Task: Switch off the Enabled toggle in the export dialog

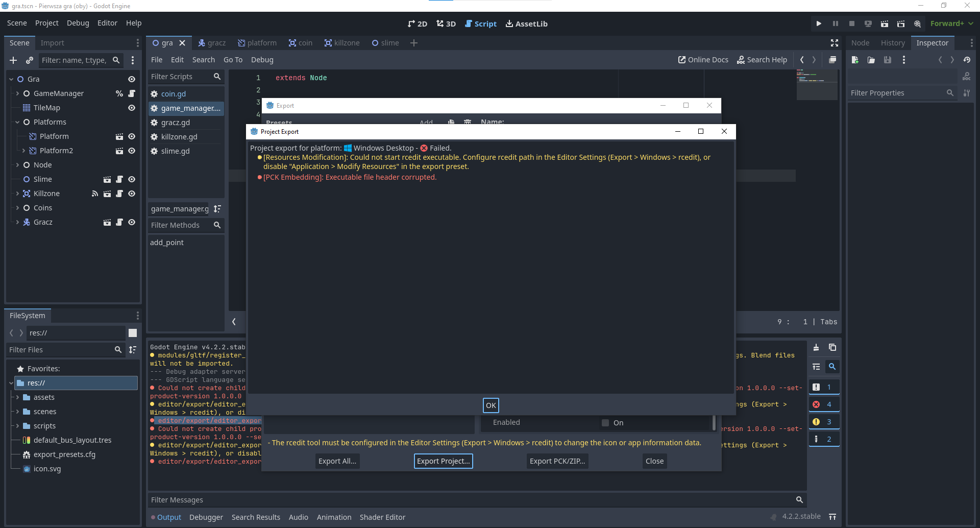Action: click(x=605, y=423)
